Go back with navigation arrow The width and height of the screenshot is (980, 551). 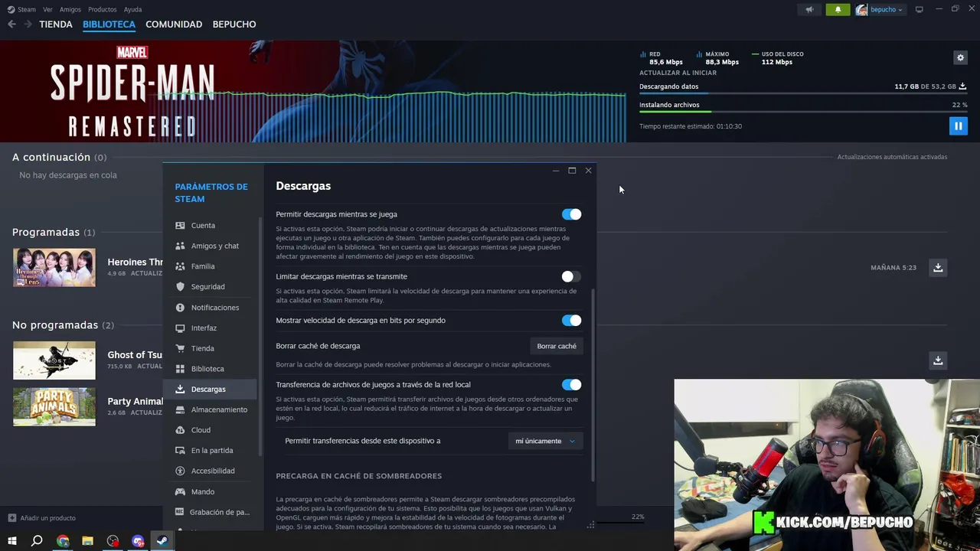pyautogui.click(x=11, y=24)
